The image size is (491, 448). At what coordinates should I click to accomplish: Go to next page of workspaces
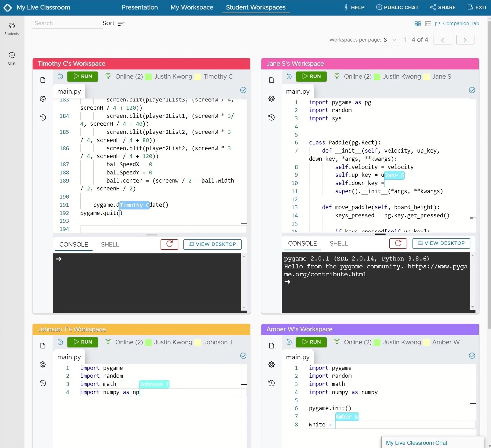(465, 40)
